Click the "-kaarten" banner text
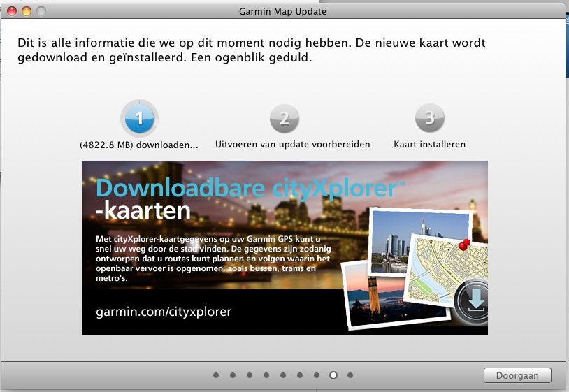Viewport: 569px width, 392px height. pos(143,211)
